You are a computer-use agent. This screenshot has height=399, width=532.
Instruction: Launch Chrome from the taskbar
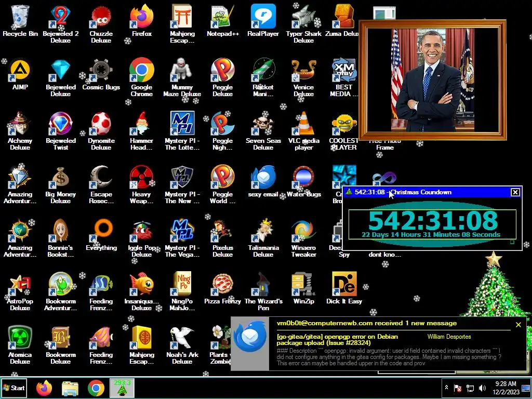tap(96, 388)
